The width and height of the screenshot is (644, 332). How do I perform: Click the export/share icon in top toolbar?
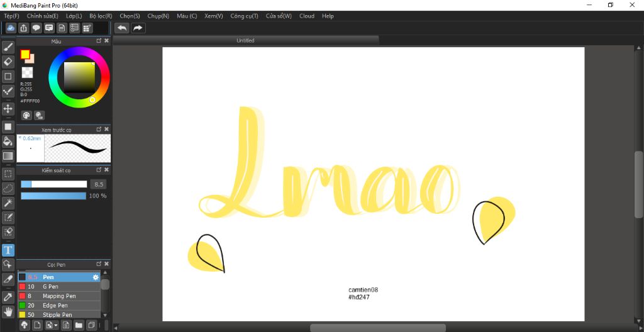click(24, 28)
